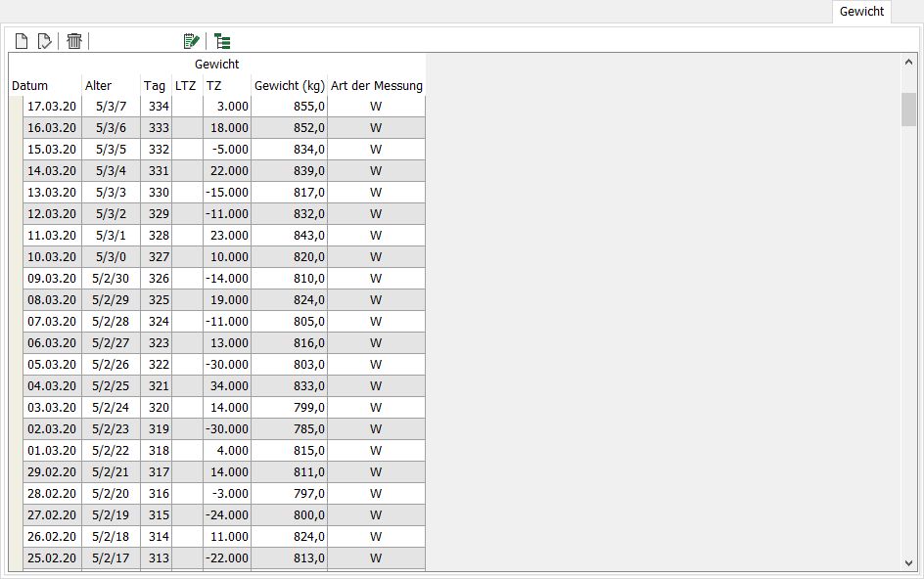Screen dimensions: 924x579
Task: Click the TZ value 34.000
Action: click(x=227, y=385)
